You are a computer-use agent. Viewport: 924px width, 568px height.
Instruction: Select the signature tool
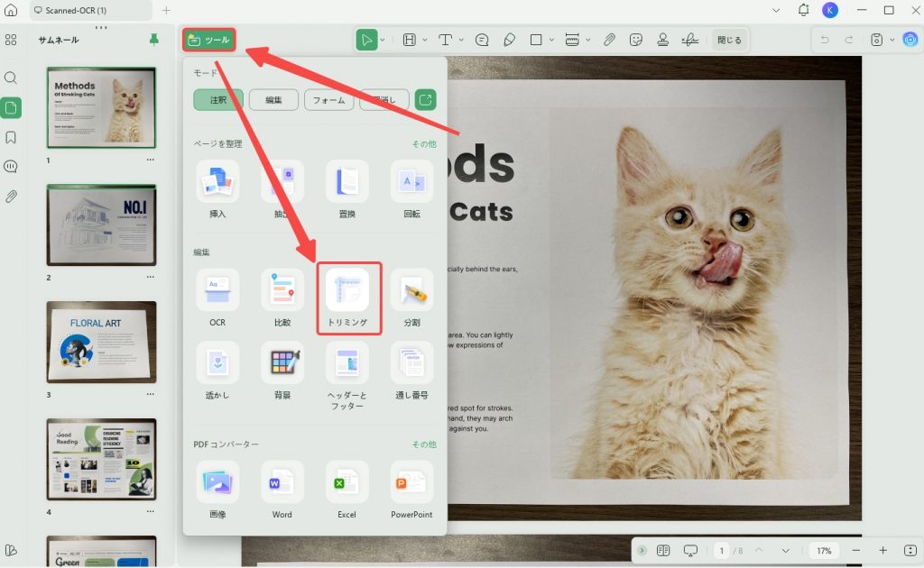tap(690, 40)
